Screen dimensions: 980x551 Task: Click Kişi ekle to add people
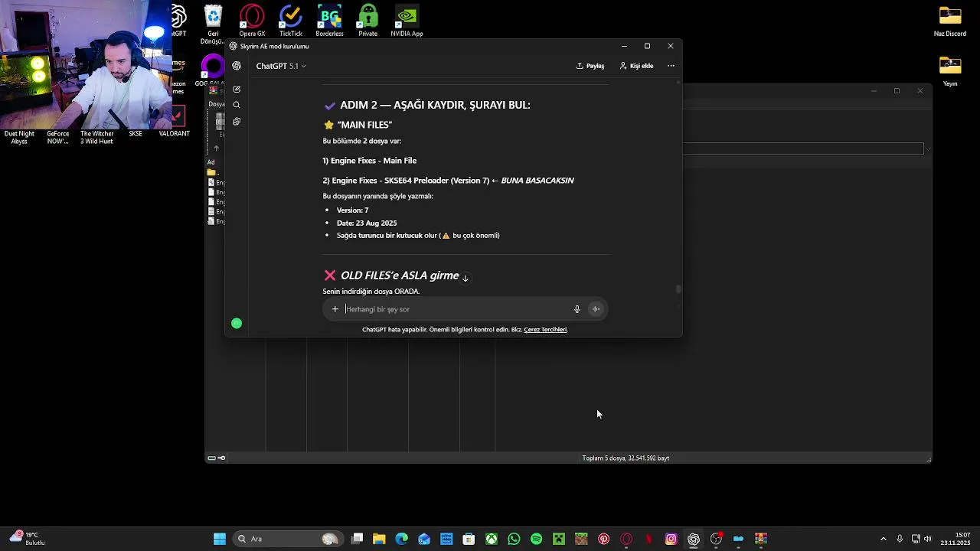(637, 66)
